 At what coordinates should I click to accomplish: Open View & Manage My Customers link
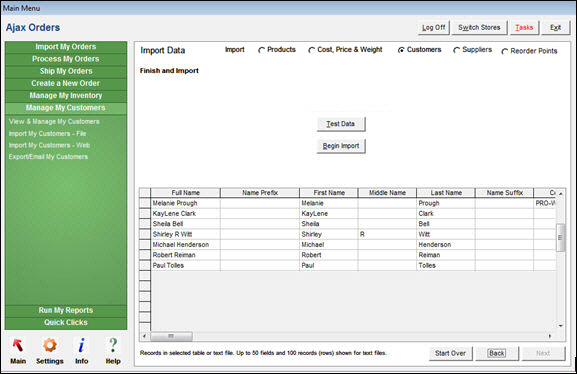click(x=54, y=121)
